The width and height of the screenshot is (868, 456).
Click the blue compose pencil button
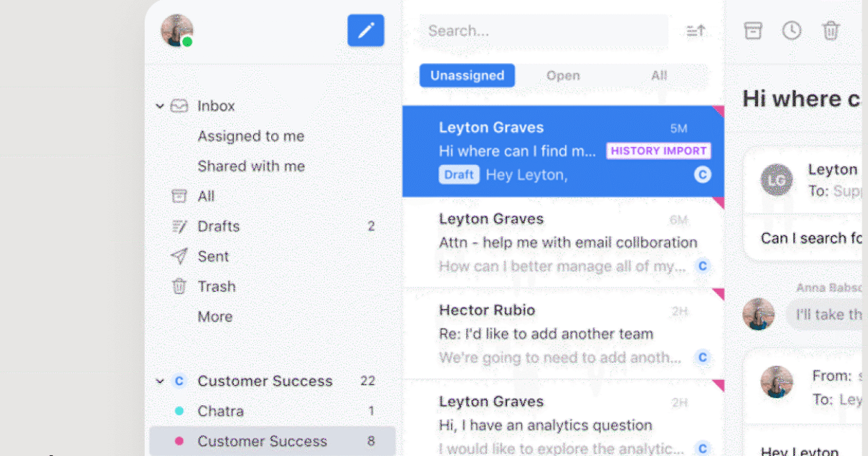click(x=365, y=30)
